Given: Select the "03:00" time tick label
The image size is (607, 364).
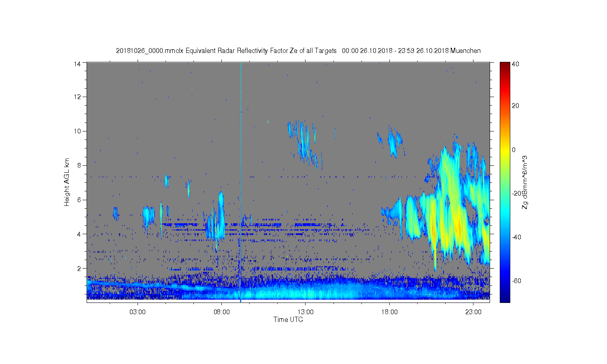Looking at the screenshot, I should pos(138,312).
